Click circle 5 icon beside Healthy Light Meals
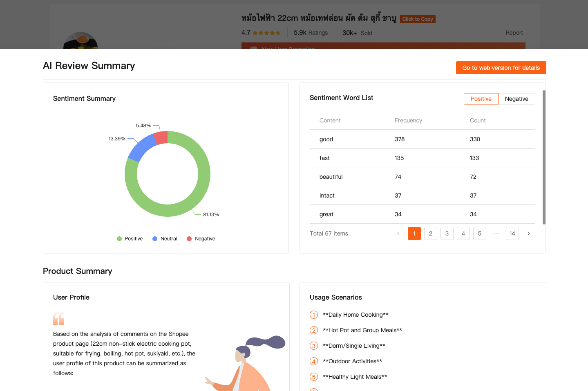Image resolution: width=588 pixels, height=391 pixels. pos(314,377)
